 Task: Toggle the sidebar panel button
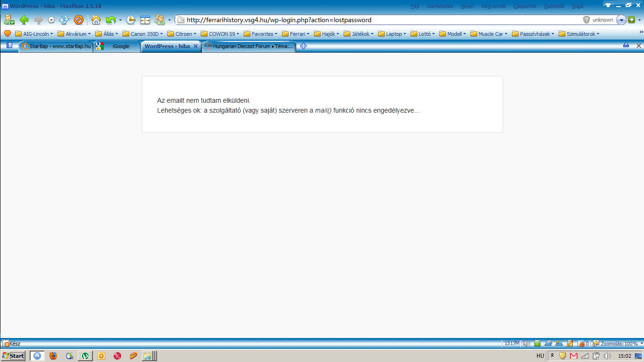pyautogui.click(x=9, y=46)
